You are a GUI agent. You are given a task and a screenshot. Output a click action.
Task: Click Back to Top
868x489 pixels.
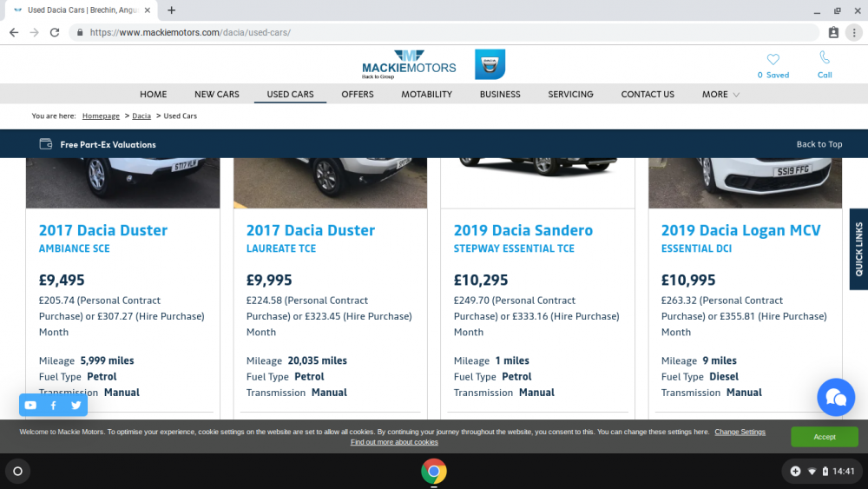(819, 144)
